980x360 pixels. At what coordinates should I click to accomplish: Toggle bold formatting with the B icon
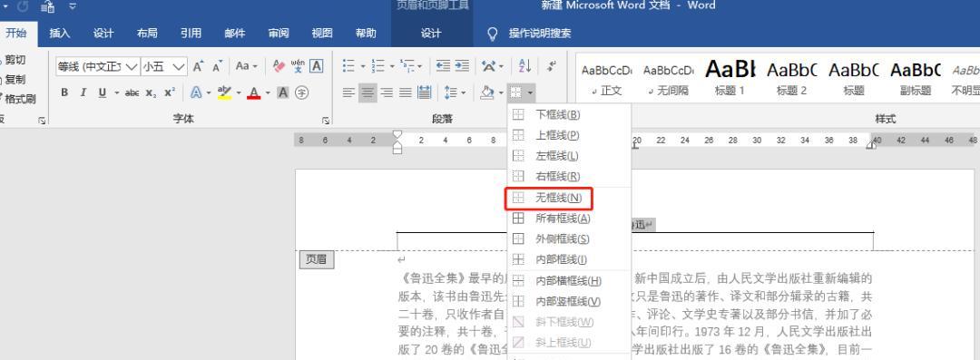(64, 92)
